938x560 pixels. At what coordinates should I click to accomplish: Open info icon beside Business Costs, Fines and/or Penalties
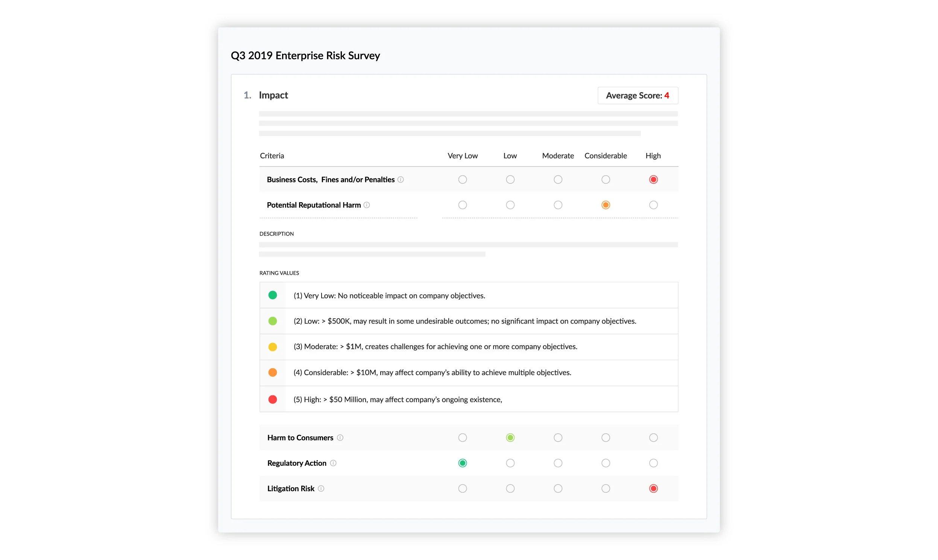(401, 180)
